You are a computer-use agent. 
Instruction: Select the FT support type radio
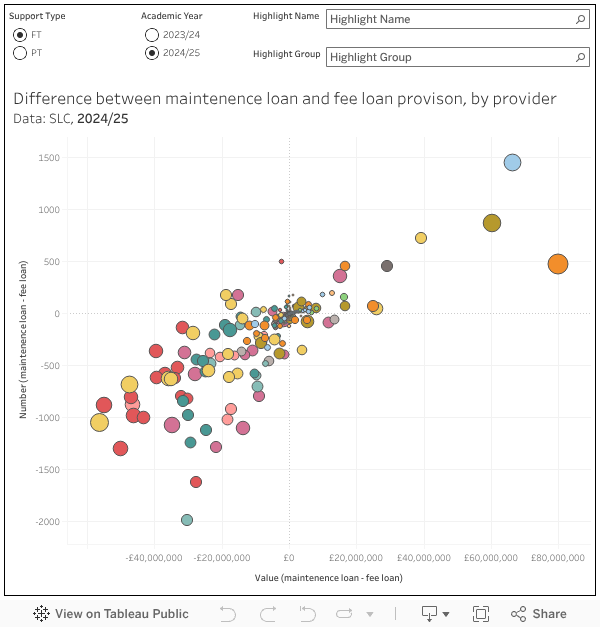(20, 35)
